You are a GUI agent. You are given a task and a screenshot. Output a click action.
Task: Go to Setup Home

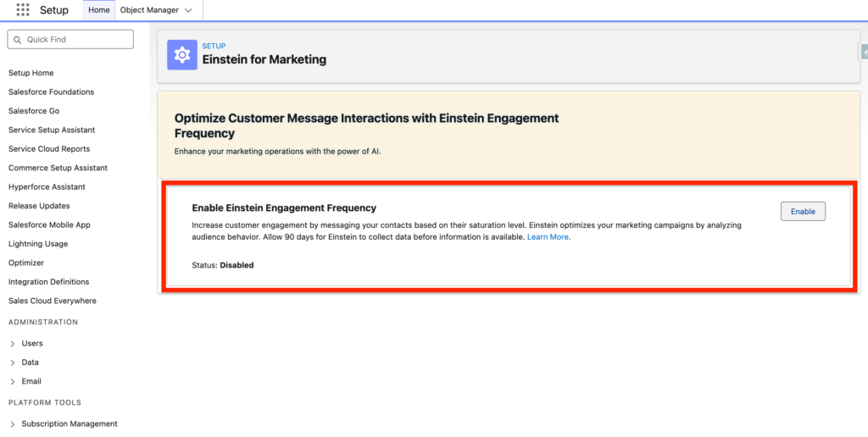coord(31,73)
